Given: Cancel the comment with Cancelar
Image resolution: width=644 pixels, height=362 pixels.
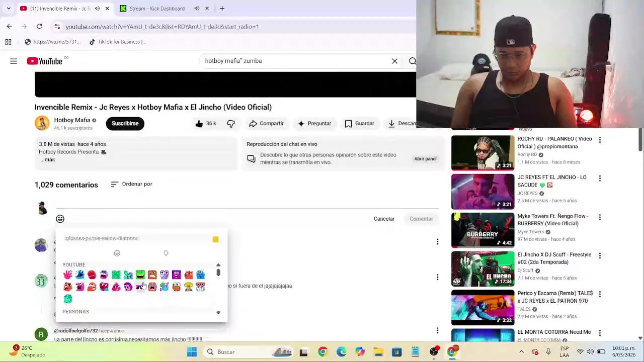Looking at the screenshot, I should [384, 219].
